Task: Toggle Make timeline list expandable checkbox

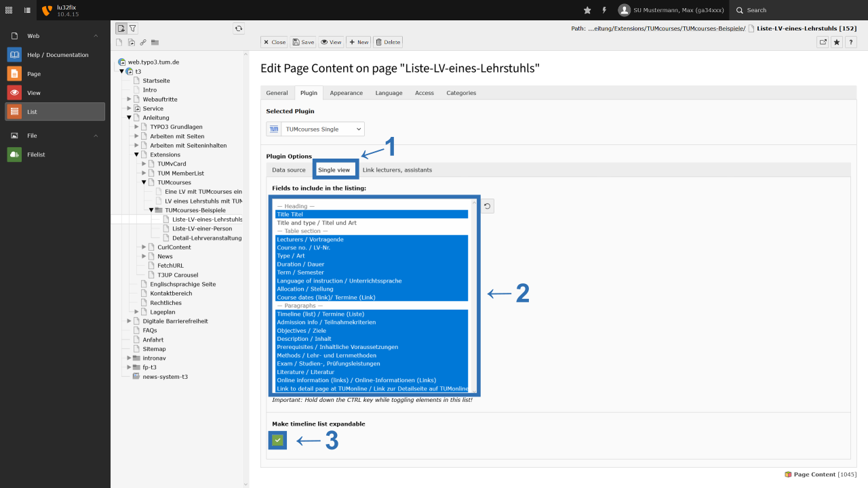Action: (x=277, y=441)
